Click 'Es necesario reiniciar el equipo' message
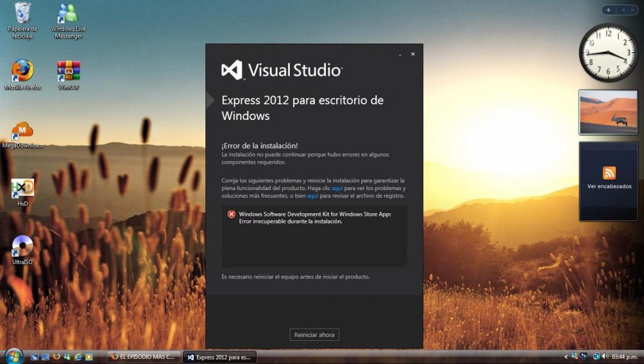This screenshot has width=644, height=364. point(296,276)
